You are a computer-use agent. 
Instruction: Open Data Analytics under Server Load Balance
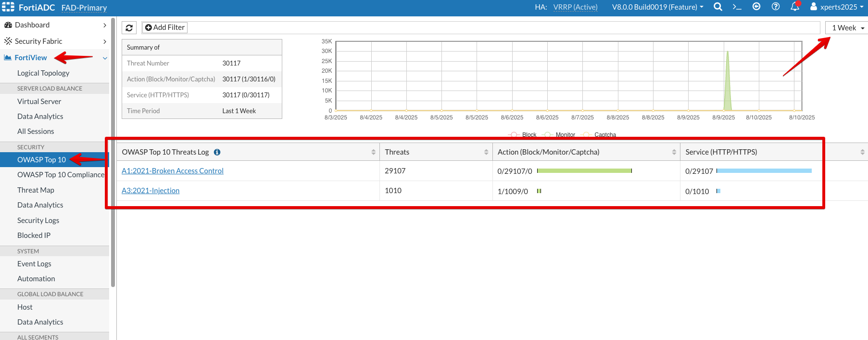[x=40, y=117]
